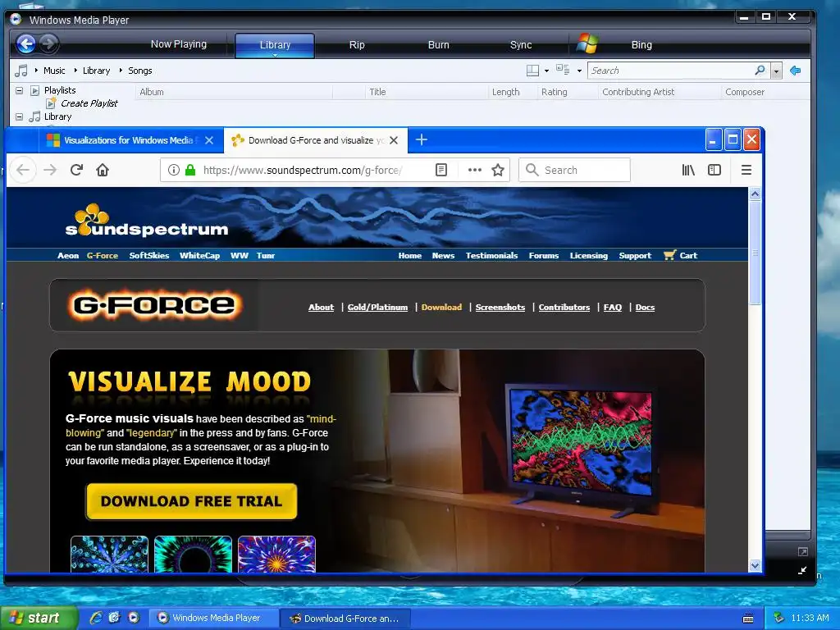Open the Bing tab in Media Player
This screenshot has width=840, height=630.
tap(641, 45)
